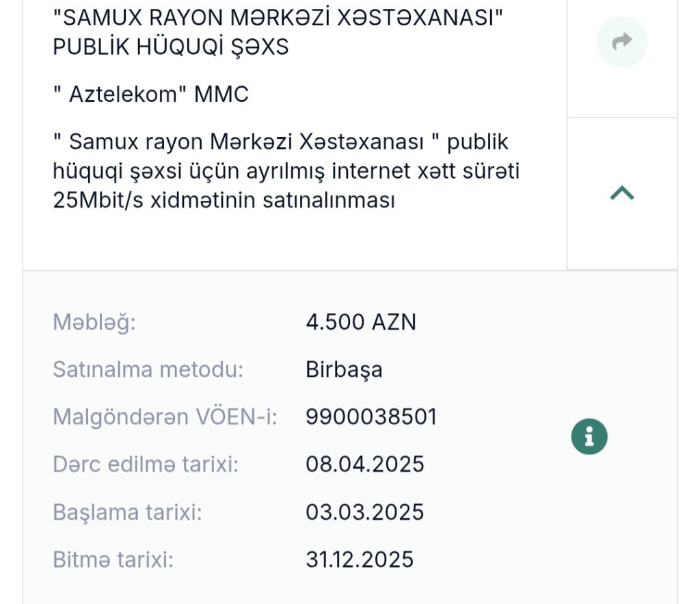Select the supplier name "Aztelekom" MMC
This screenshot has width=700, height=604.
(150, 94)
